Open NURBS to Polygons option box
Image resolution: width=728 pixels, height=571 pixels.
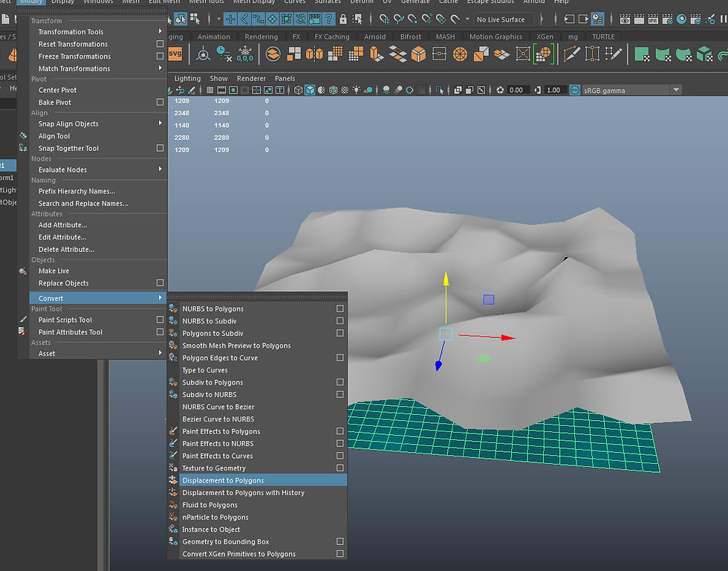[x=340, y=309]
